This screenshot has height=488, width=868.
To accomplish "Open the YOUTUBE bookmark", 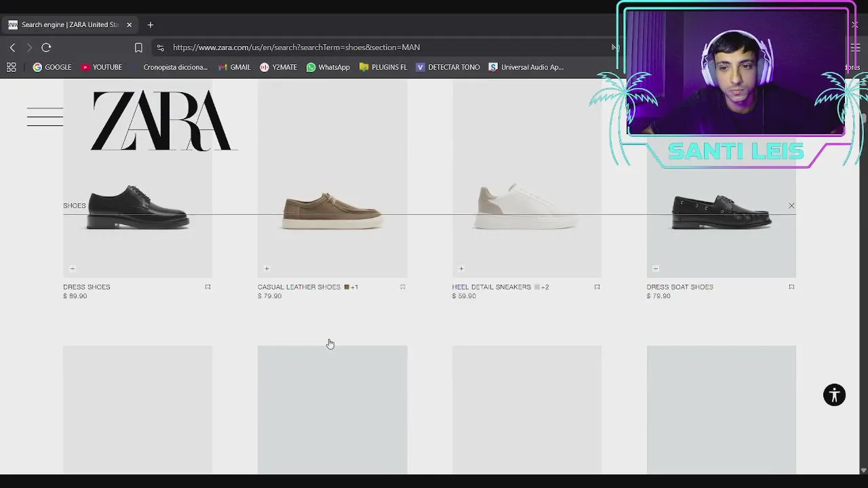I will tap(101, 67).
